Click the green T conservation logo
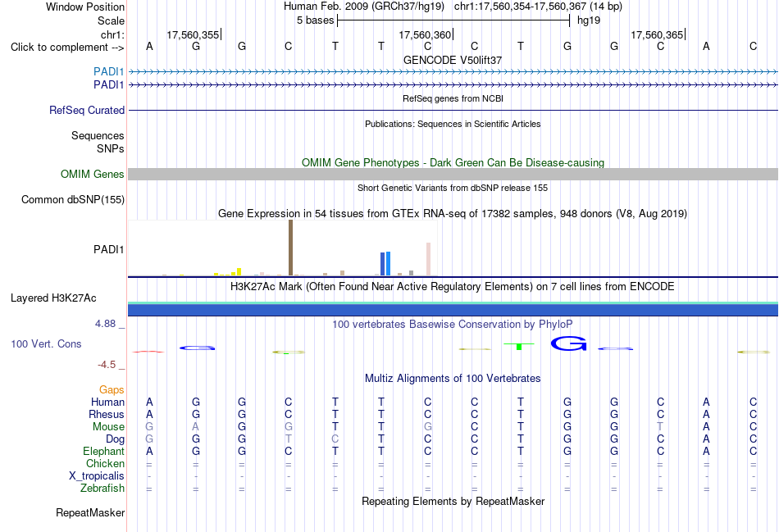This screenshot has height=532, width=779. 519,346
